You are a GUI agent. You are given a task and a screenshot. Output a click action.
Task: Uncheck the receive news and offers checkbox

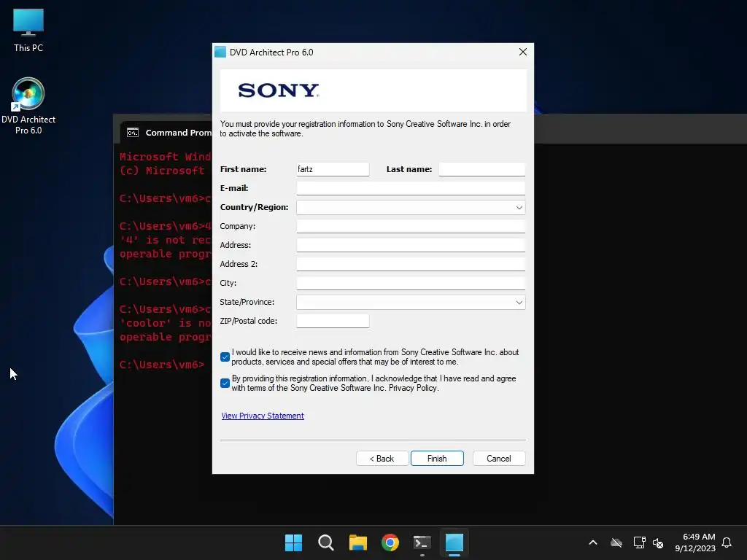pyautogui.click(x=225, y=357)
